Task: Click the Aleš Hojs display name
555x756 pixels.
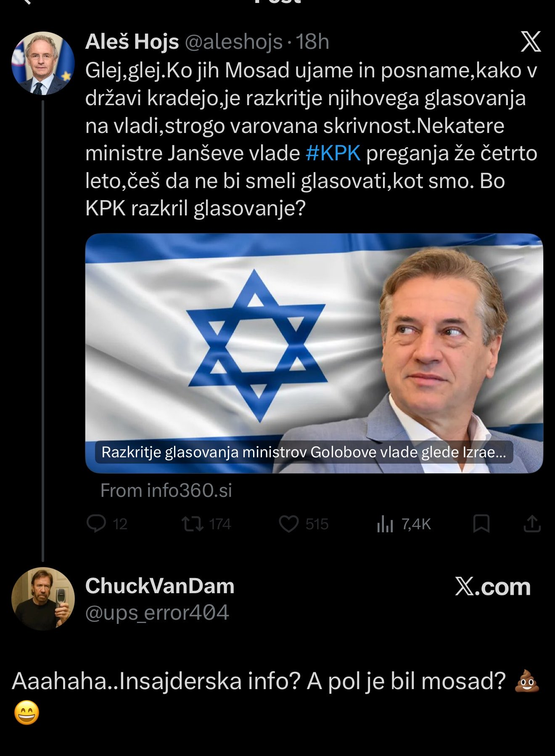Action: (132, 42)
